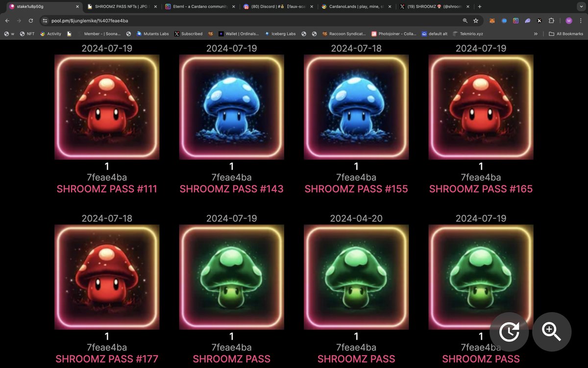Open the purple Phantom-style extension icon
This screenshot has height=368, width=588.
[x=527, y=21]
